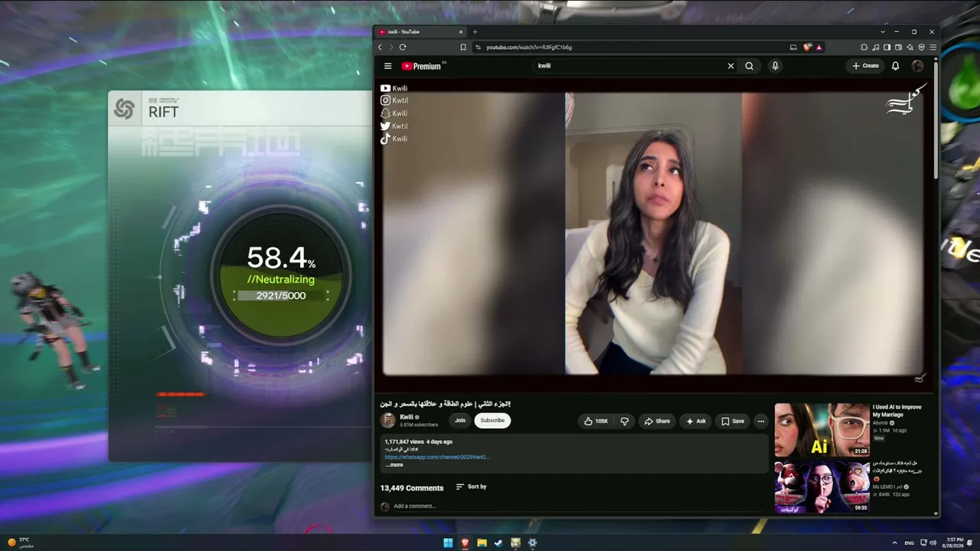The height and width of the screenshot is (551, 980).
Task: Run search with the magnifier button
Action: point(749,66)
